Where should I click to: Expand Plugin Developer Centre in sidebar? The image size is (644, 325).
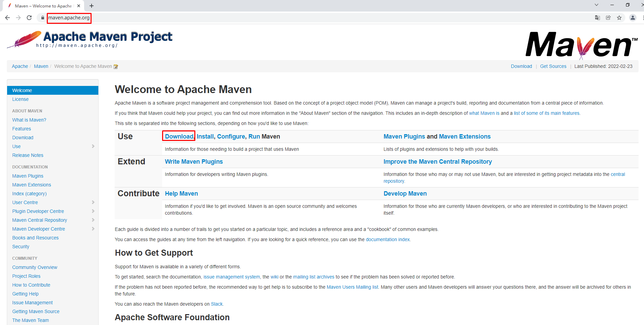[x=93, y=211]
